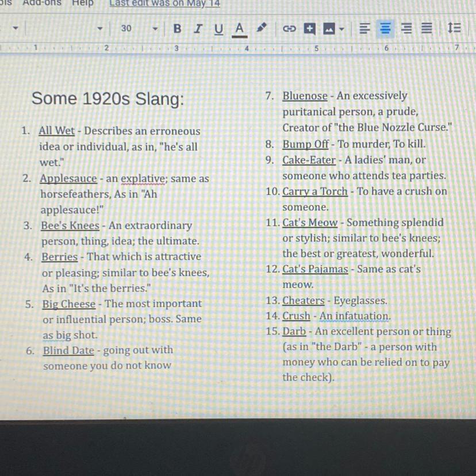Select justify alignment
This screenshot has width=476, height=476.
(x=427, y=29)
